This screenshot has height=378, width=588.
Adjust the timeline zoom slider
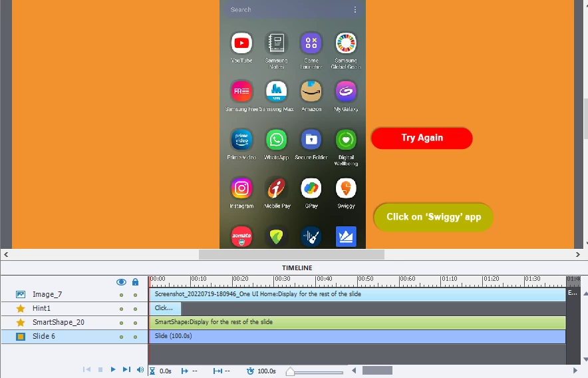pyautogui.click(x=290, y=371)
